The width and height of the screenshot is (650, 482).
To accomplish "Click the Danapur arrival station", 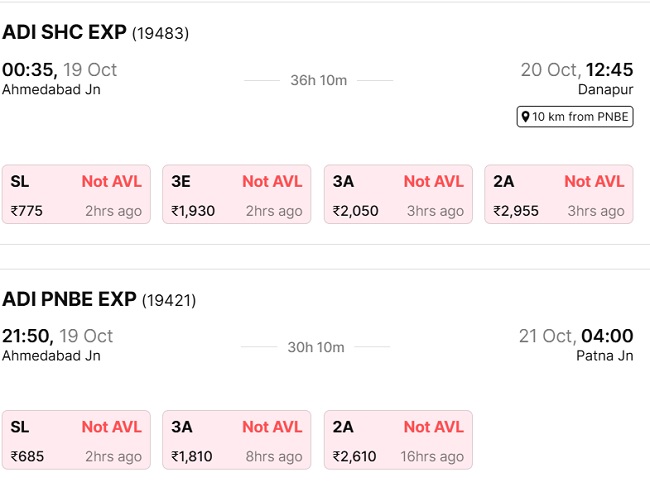I will tap(605, 89).
